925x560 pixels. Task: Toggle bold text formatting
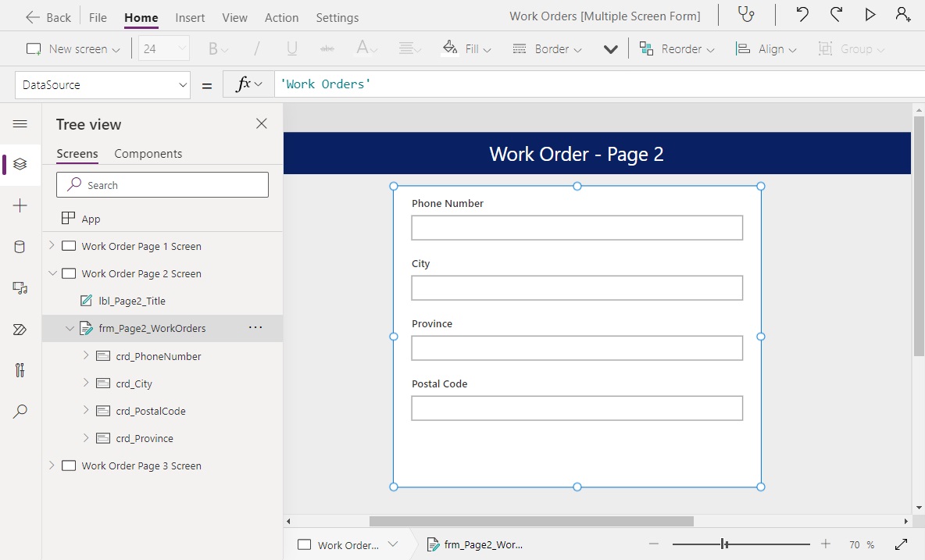213,48
